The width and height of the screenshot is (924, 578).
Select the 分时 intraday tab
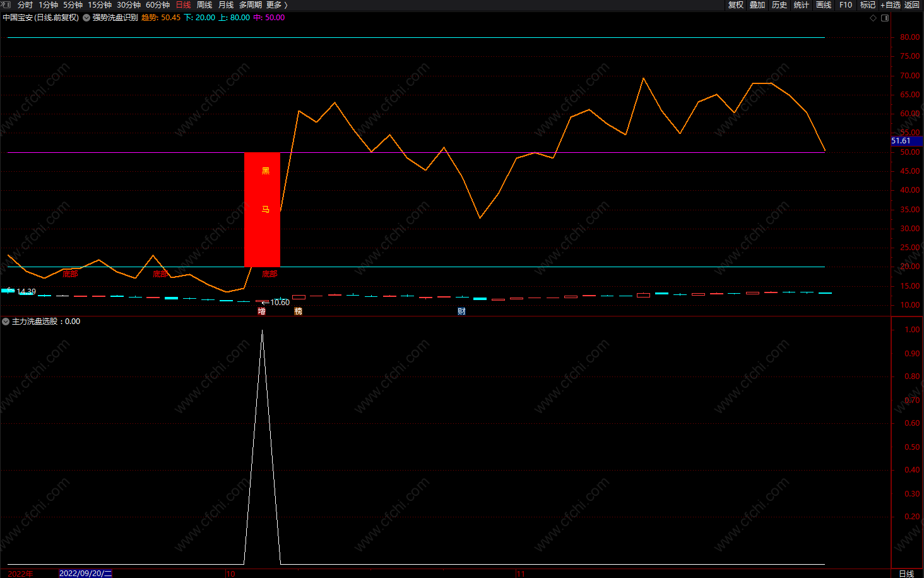(25, 5)
